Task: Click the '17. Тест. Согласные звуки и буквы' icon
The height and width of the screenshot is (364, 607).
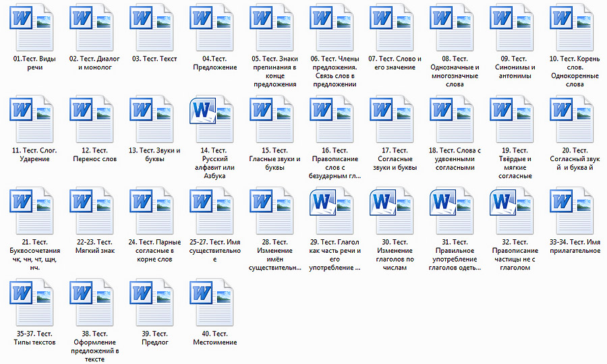Action: (x=392, y=119)
